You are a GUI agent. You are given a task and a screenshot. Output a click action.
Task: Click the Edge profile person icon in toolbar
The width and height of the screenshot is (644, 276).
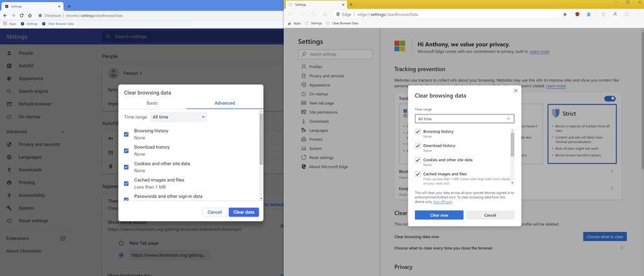pyautogui.click(x=615, y=14)
